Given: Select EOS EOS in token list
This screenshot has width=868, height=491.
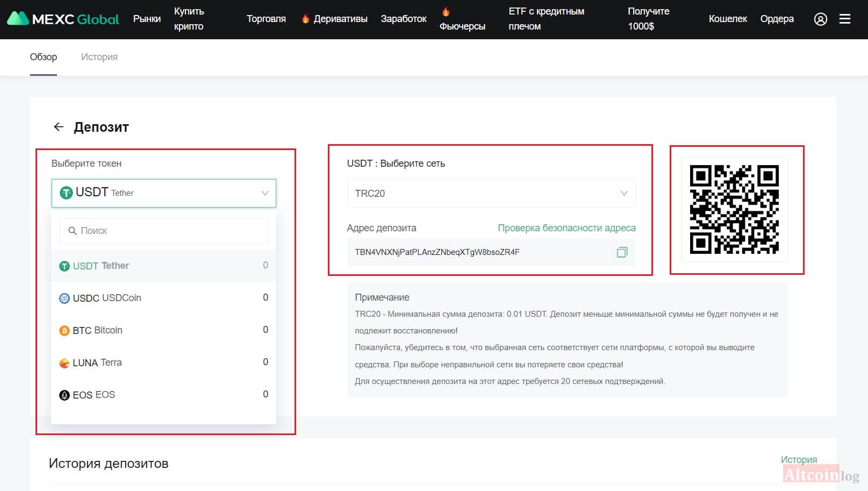Looking at the screenshot, I should 163,395.
